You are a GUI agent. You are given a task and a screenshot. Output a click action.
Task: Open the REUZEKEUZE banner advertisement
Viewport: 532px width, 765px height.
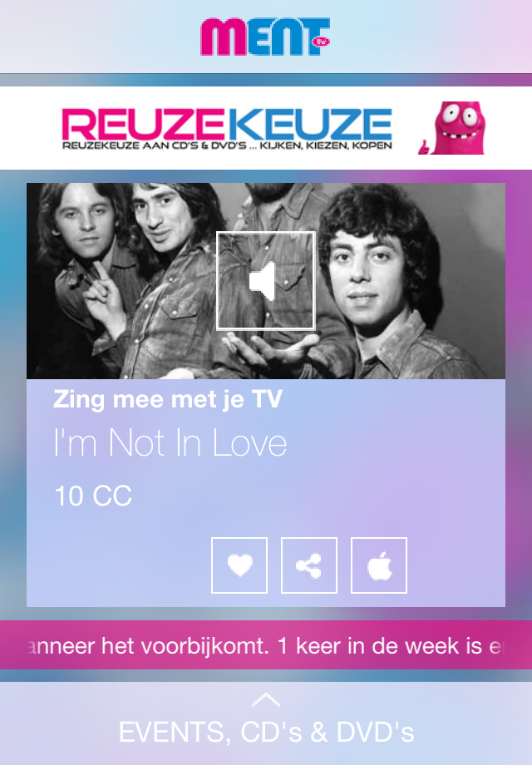coord(266,128)
